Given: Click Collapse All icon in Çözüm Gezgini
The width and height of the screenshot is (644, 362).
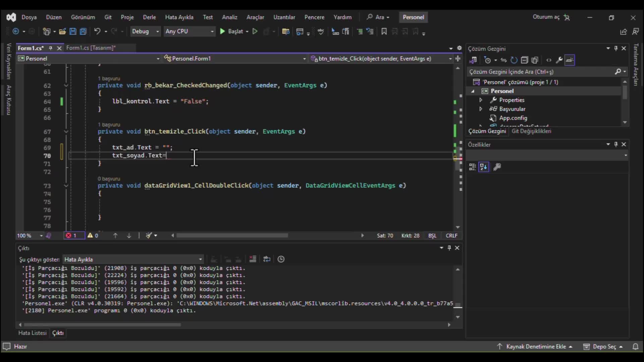Looking at the screenshot, I should pyautogui.click(x=525, y=60).
